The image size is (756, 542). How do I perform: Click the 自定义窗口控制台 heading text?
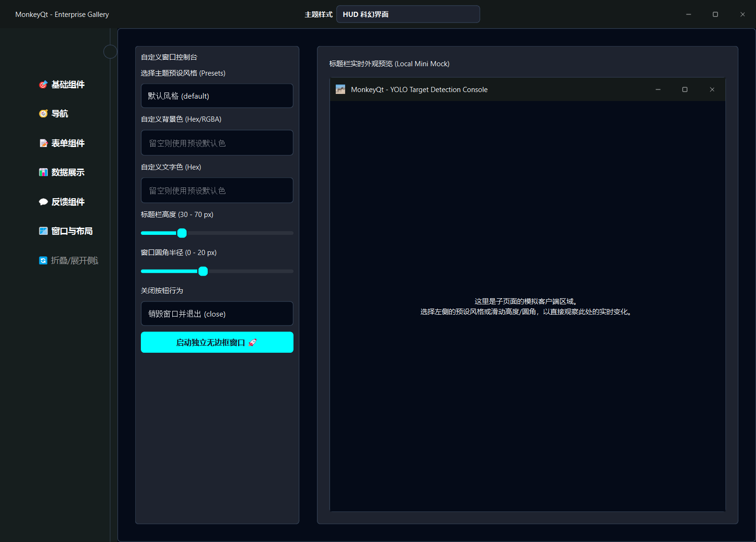[x=169, y=57]
